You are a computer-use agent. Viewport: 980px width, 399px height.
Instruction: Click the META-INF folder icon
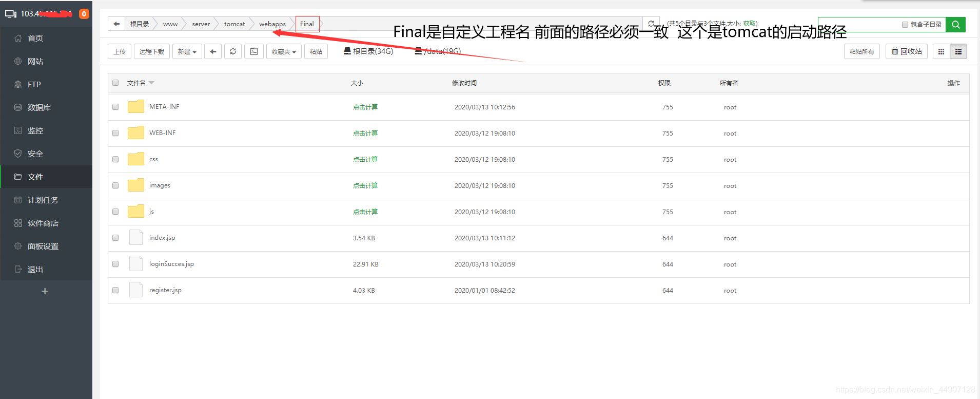136,107
